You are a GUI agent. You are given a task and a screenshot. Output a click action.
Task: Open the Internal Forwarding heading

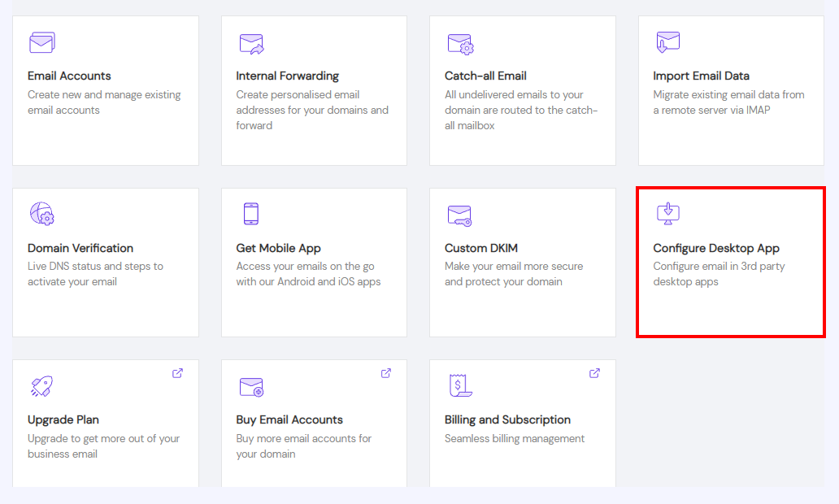(x=287, y=76)
